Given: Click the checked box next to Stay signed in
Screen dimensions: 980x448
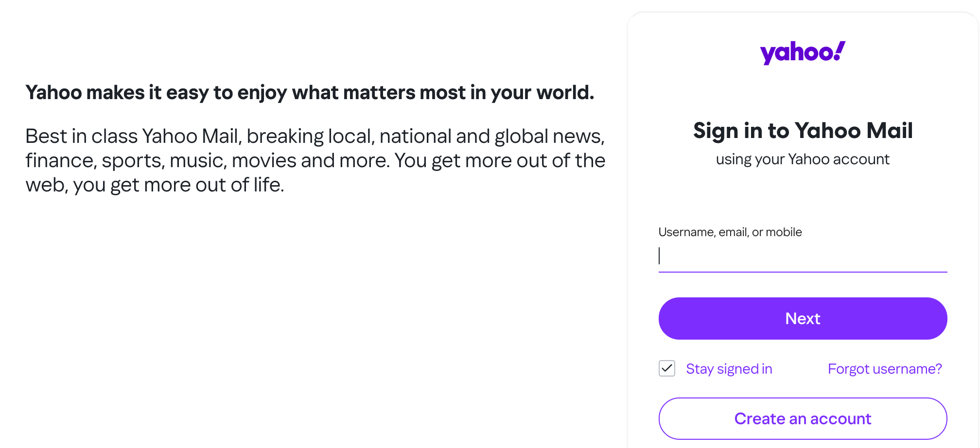Looking at the screenshot, I should 666,369.
